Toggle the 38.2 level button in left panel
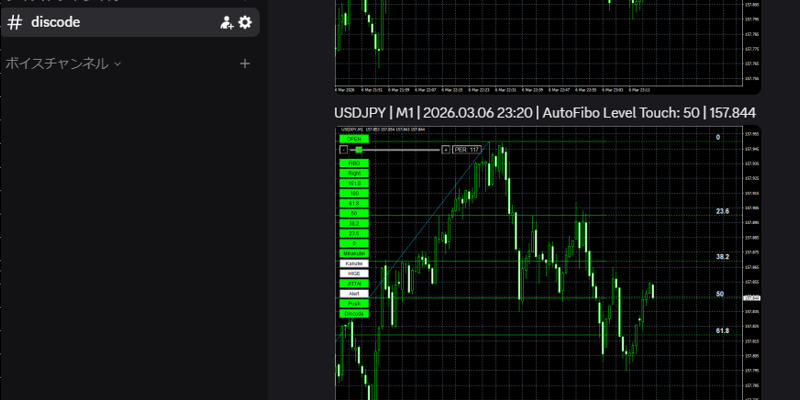Image resolution: width=800 pixels, height=400 pixels. [354, 223]
